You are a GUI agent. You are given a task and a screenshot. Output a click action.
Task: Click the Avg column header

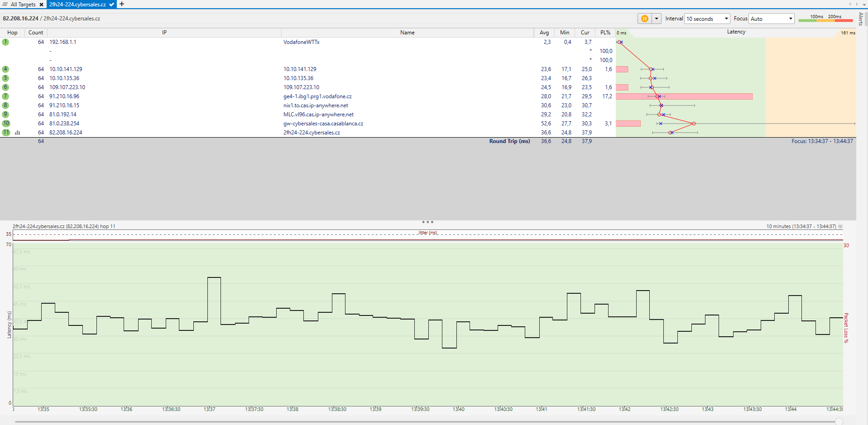point(544,33)
